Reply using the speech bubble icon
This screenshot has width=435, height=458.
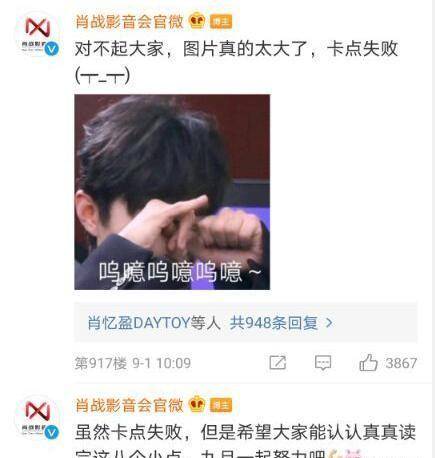tap(323, 363)
